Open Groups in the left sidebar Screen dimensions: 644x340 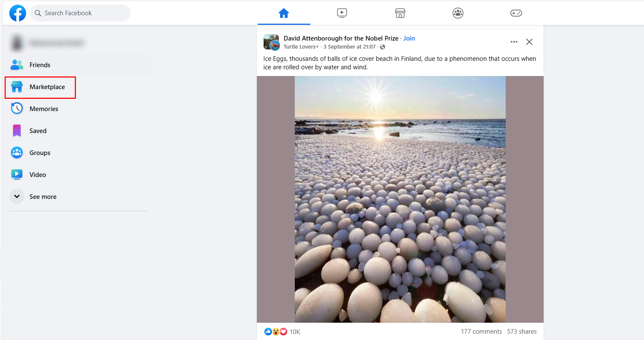coord(40,153)
